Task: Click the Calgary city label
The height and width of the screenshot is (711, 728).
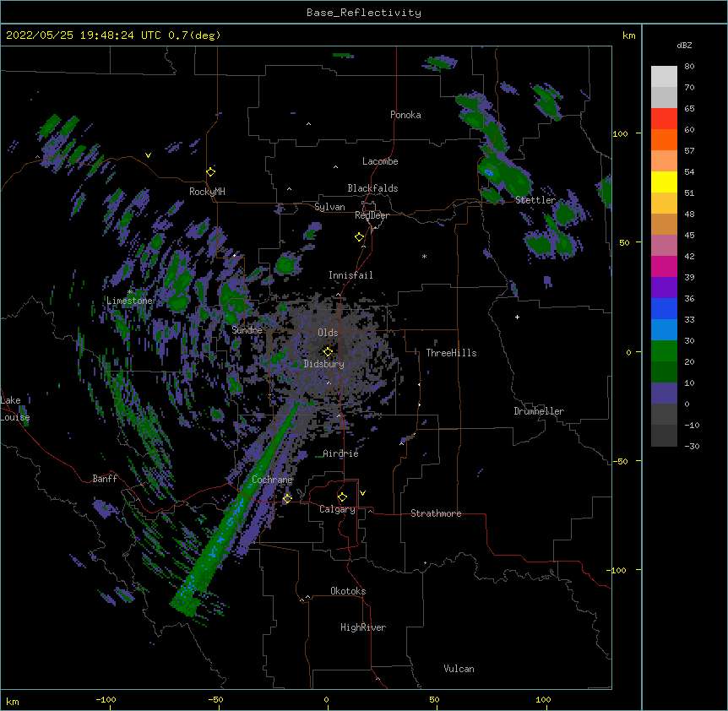Action: click(337, 509)
